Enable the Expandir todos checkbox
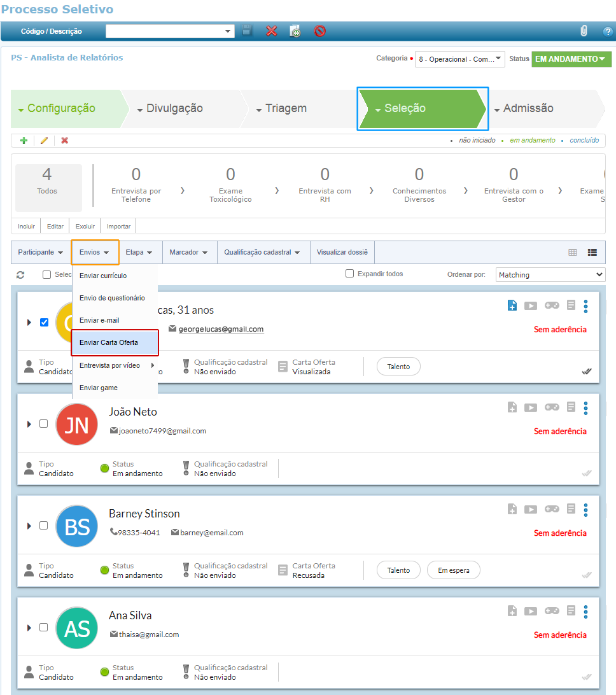Viewport: 616px width, 695px height. (x=349, y=274)
